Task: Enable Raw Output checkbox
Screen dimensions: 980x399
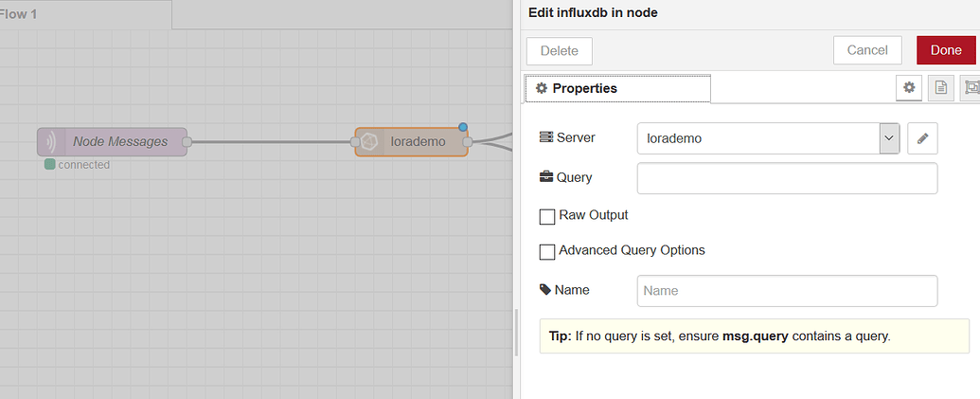Action: [547, 216]
